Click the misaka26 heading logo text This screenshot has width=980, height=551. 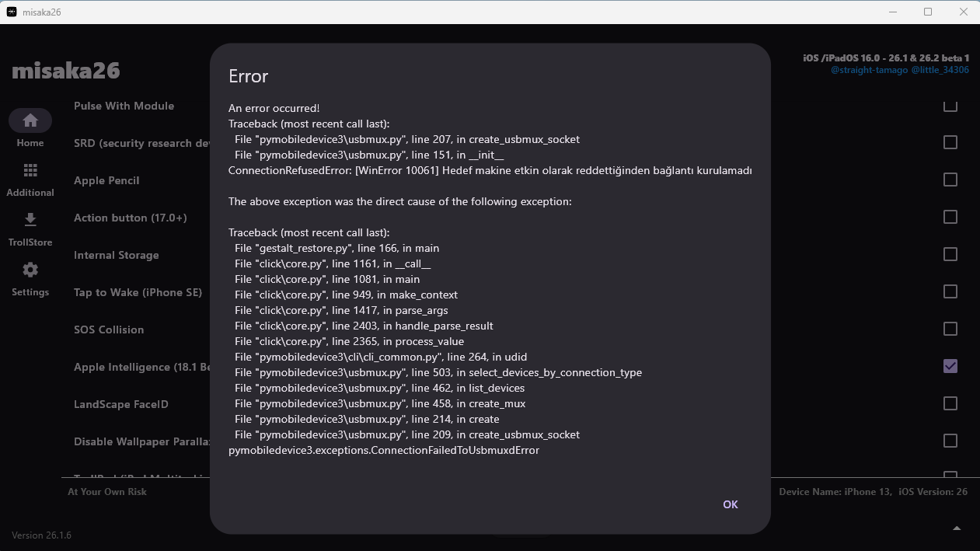tap(66, 71)
